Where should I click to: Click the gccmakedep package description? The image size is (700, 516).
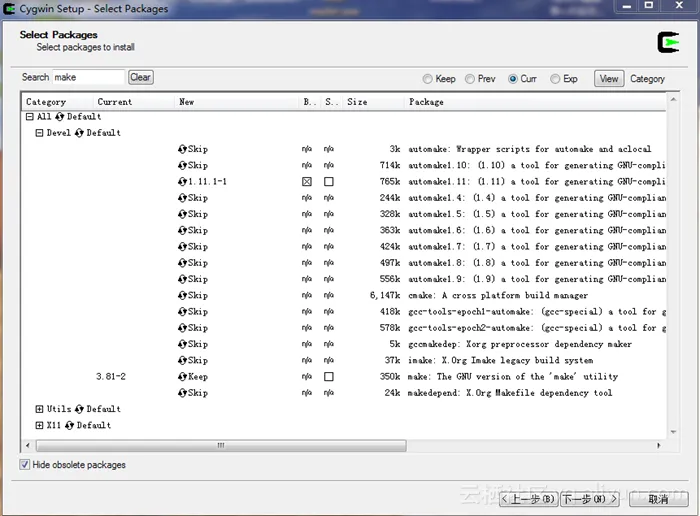click(520, 344)
